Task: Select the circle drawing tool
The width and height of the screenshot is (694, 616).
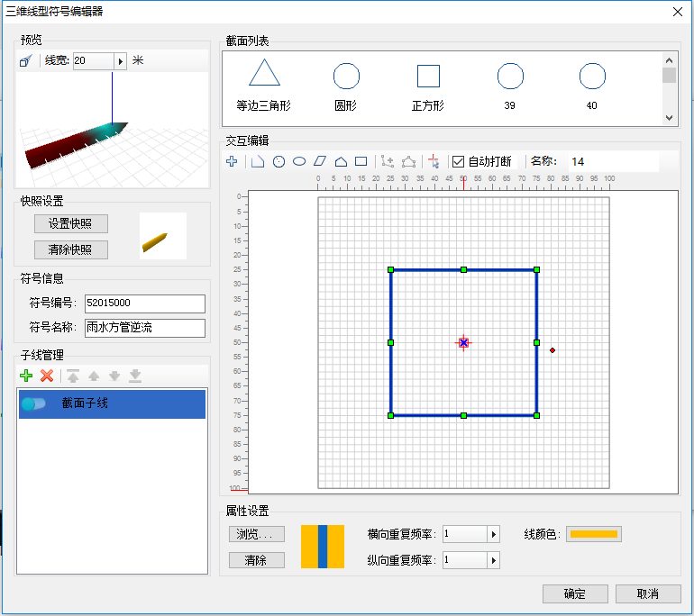Action: [279, 162]
